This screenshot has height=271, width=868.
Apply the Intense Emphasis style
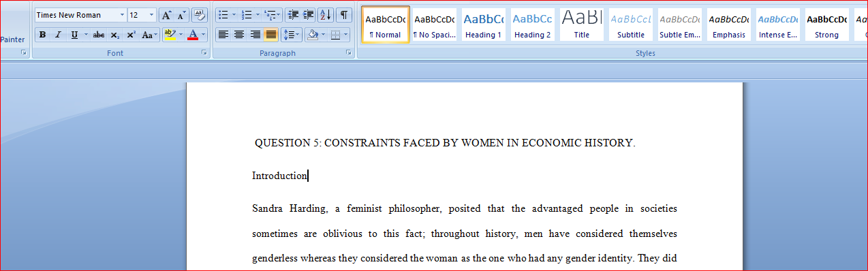pyautogui.click(x=778, y=25)
